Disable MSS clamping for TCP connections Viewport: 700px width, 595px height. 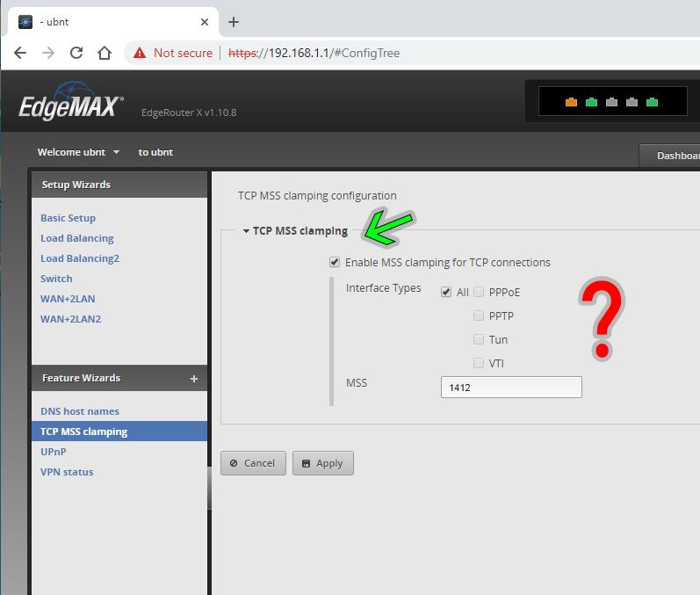(335, 262)
